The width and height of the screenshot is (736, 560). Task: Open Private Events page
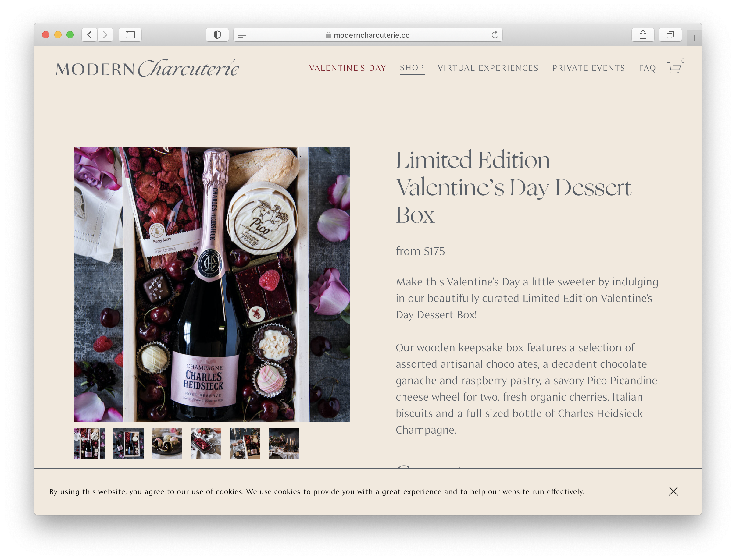pos(588,68)
